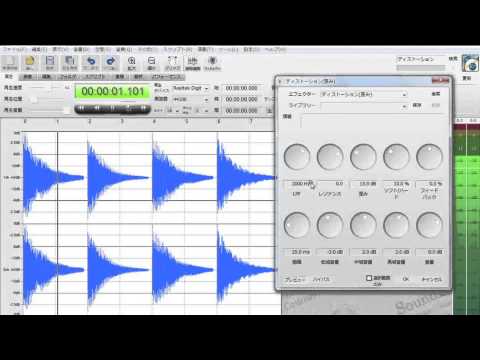Image resolution: width=480 pixels, height=360 pixels.
Task: Click the first knob above 2000 Hz field
Action: point(297,157)
